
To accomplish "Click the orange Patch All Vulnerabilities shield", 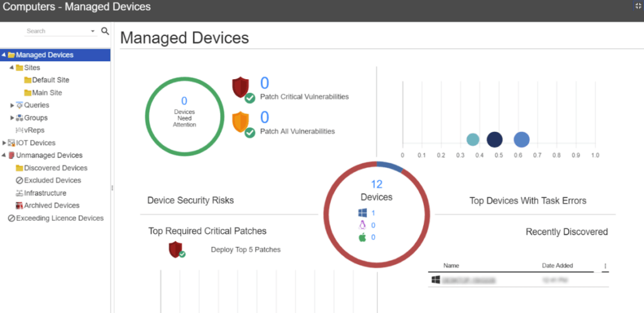I will pyautogui.click(x=241, y=122).
